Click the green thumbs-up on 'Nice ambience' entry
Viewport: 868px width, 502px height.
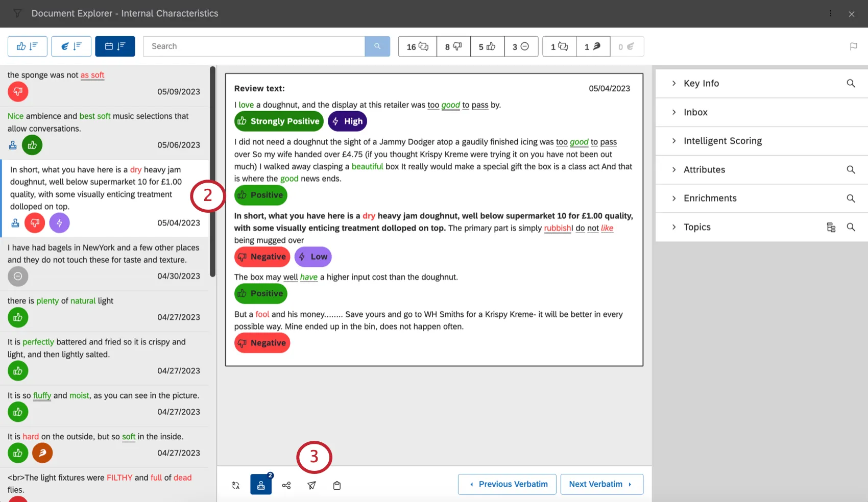click(x=32, y=145)
